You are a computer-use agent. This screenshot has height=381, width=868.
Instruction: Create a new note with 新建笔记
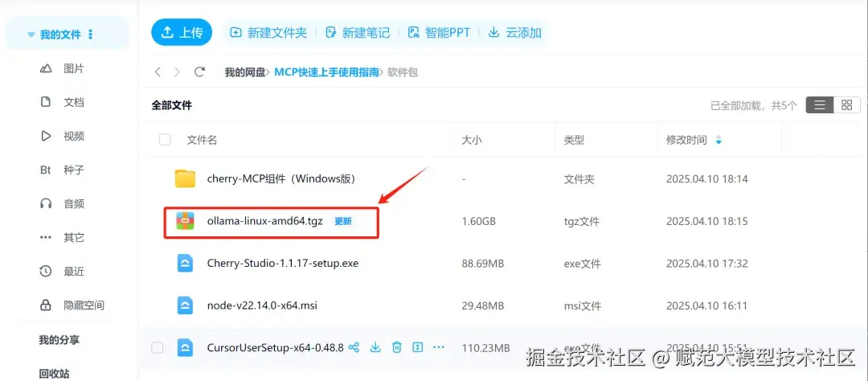point(358,33)
